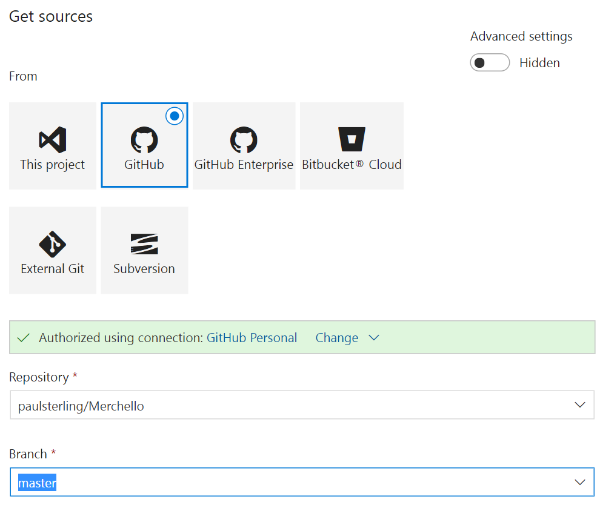600x508 pixels.
Task: Open the Branch dropdown arrow
Action: 580,482
